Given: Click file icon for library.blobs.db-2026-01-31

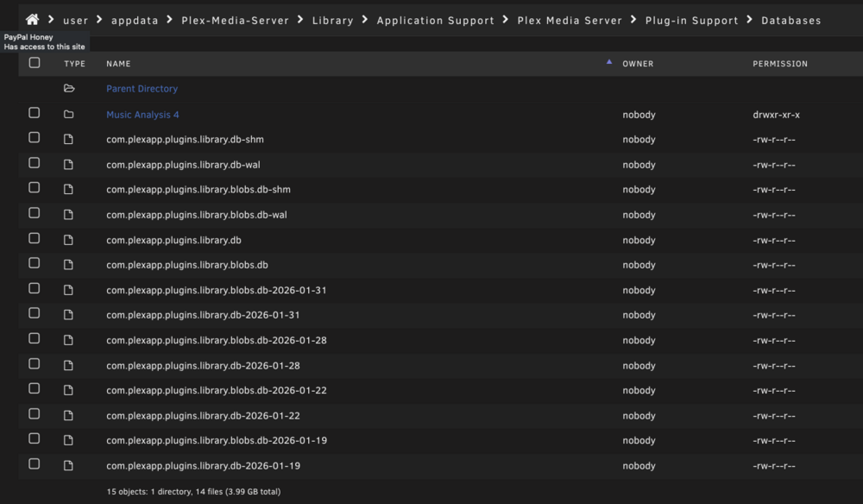Looking at the screenshot, I should pos(68,290).
